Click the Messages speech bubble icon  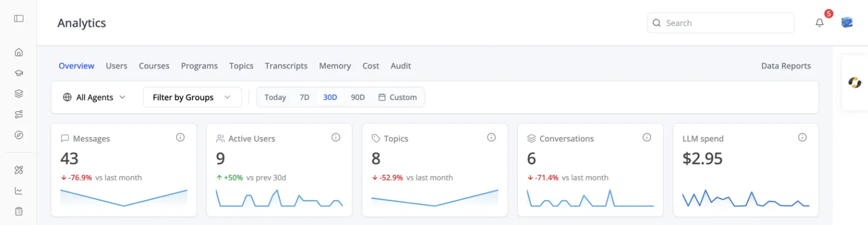pyautogui.click(x=65, y=138)
